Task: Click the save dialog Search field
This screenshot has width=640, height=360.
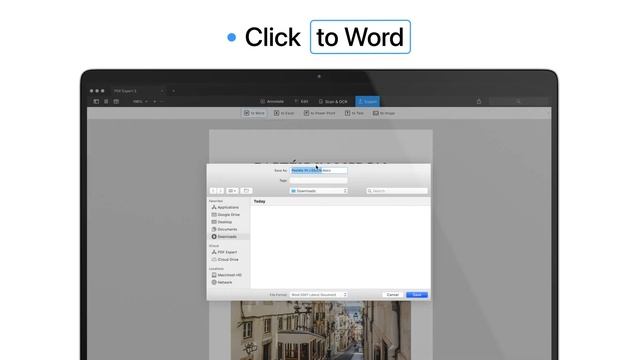Action: 397,191
